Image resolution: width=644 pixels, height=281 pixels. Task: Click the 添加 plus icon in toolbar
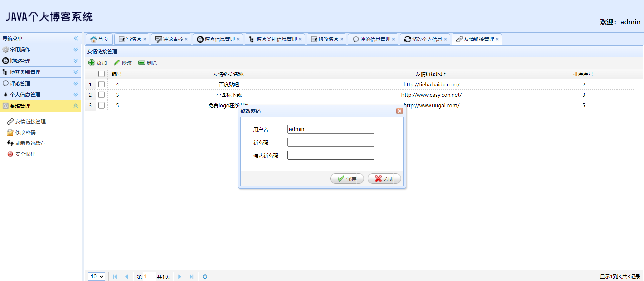91,63
